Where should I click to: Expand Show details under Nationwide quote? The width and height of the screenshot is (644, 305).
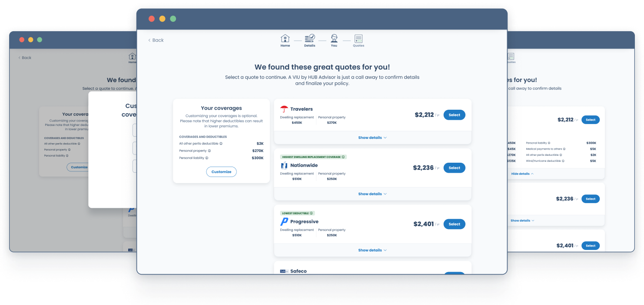point(372,194)
